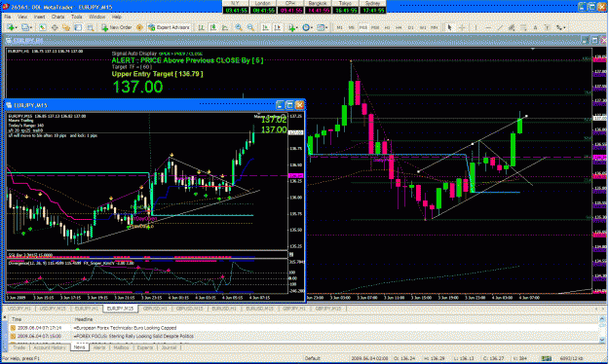Click the Zoom In magnifier icon
This screenshot has height=364, width=609.
pyautogui.click(x=239, y=27)
